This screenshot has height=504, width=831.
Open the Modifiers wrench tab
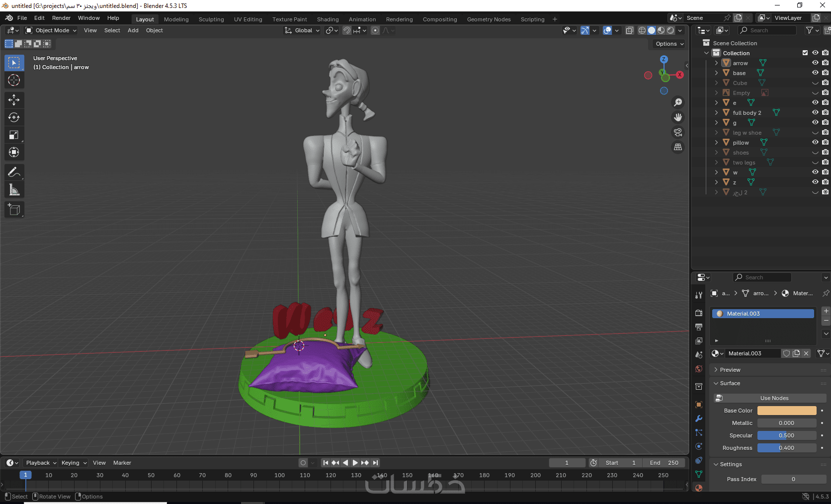(699, 419)
